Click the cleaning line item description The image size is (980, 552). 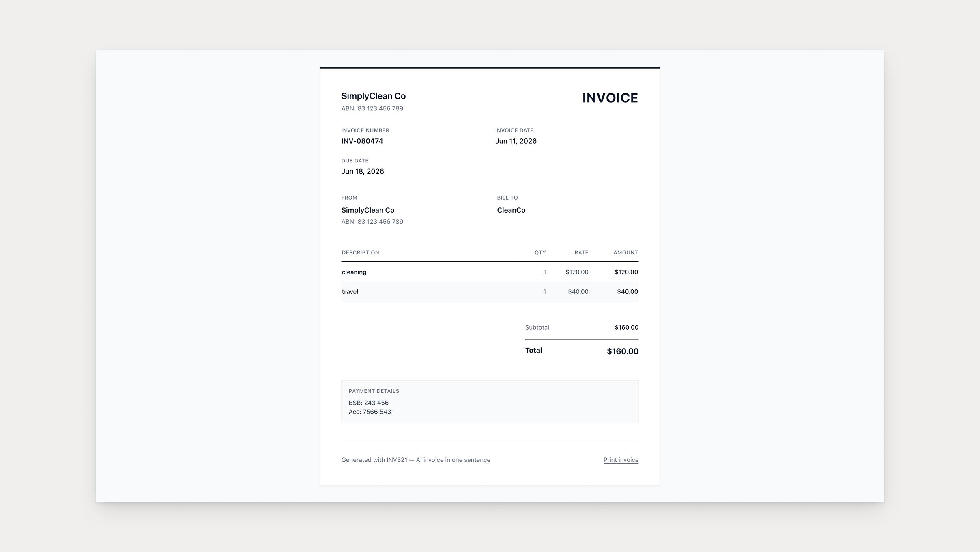click(x=354, y=272)
